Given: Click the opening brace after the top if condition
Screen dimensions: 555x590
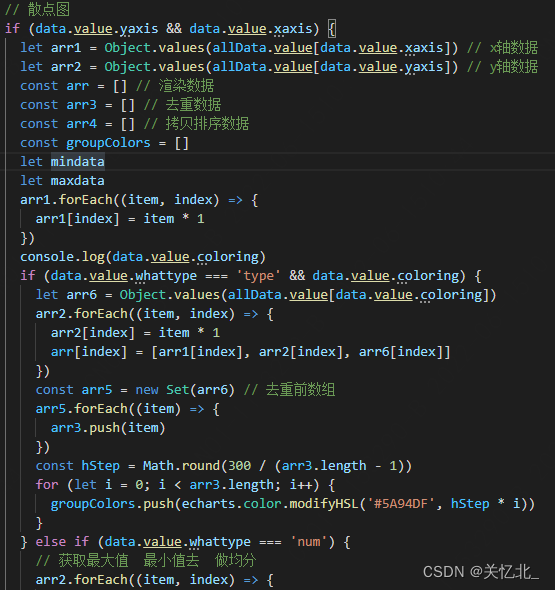Looking at the screenshot, I should pyautogui.click(x=331, y=29).
